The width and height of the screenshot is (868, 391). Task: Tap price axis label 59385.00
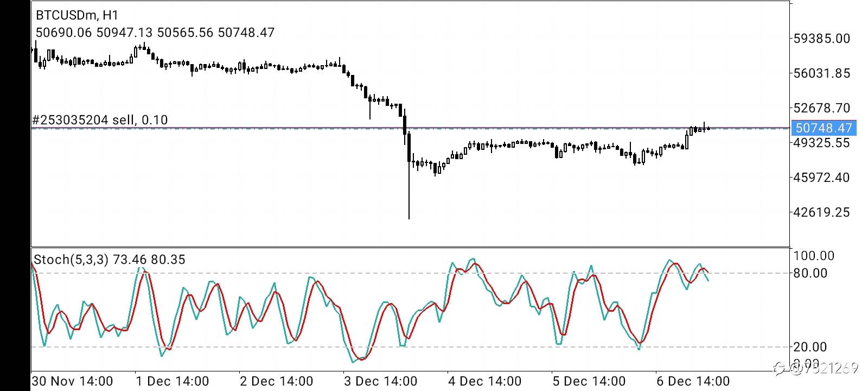tap(821, 39)
